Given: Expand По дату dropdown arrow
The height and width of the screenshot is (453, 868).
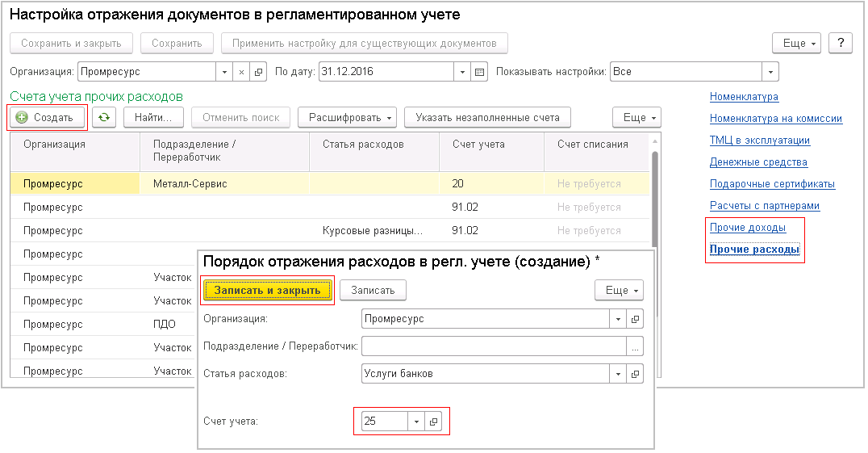Looking at the screenshot, I should pyautogui.click(x=462, y=72).
